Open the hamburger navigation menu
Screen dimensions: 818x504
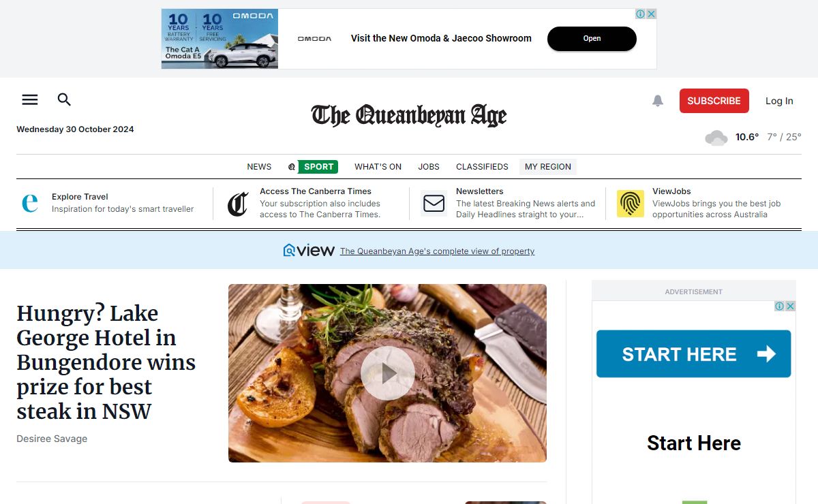tap(30, 100)
